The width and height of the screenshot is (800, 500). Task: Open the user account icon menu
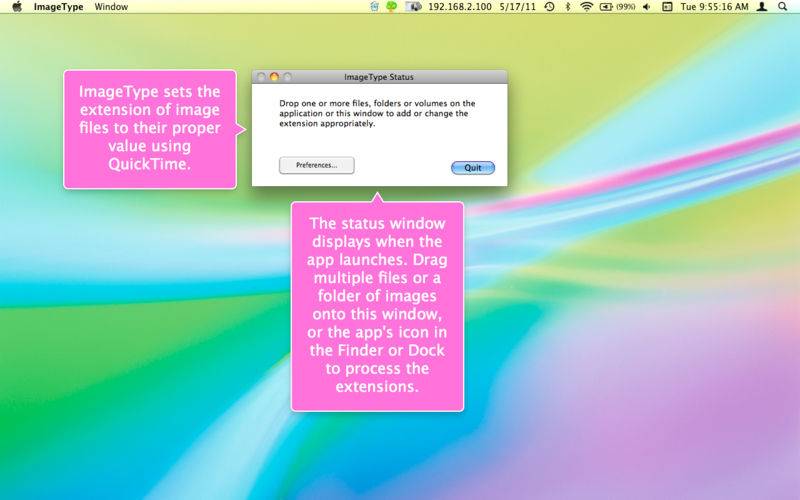coord(762,7)
